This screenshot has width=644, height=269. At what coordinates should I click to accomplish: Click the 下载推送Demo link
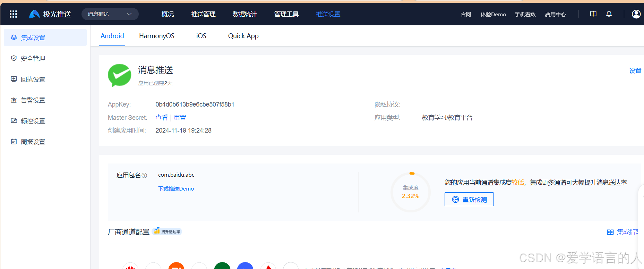(x=176, y=188)
